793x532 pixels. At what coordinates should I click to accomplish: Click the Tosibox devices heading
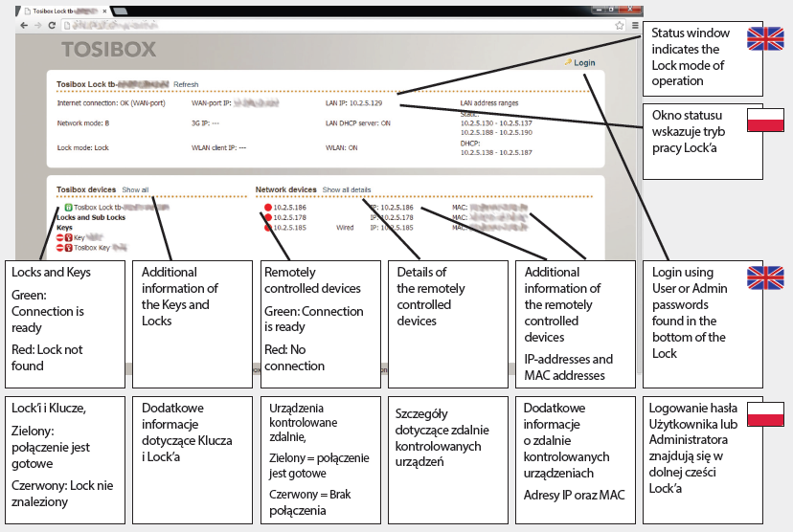pyautogui.click(x=86, y=190)
